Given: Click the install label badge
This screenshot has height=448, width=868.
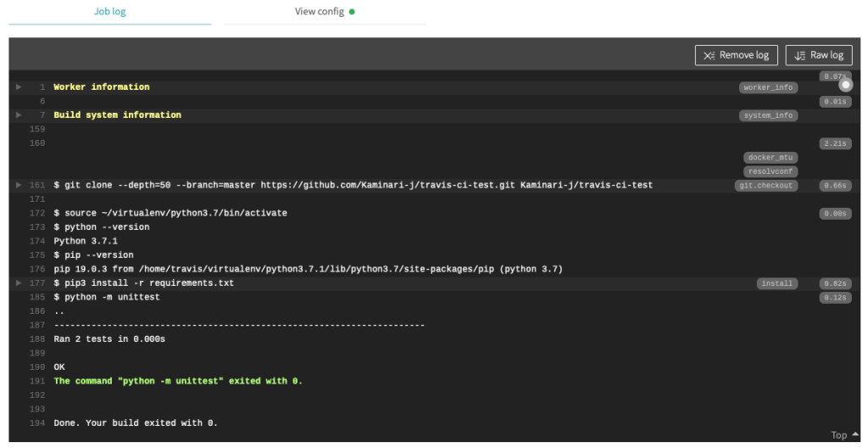Looking at the screenshot, I should [777, 283].
